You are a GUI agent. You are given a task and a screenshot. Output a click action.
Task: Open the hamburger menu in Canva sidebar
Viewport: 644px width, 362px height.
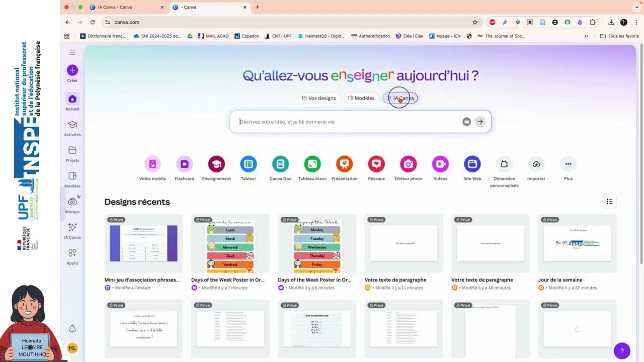coord(72,52)
